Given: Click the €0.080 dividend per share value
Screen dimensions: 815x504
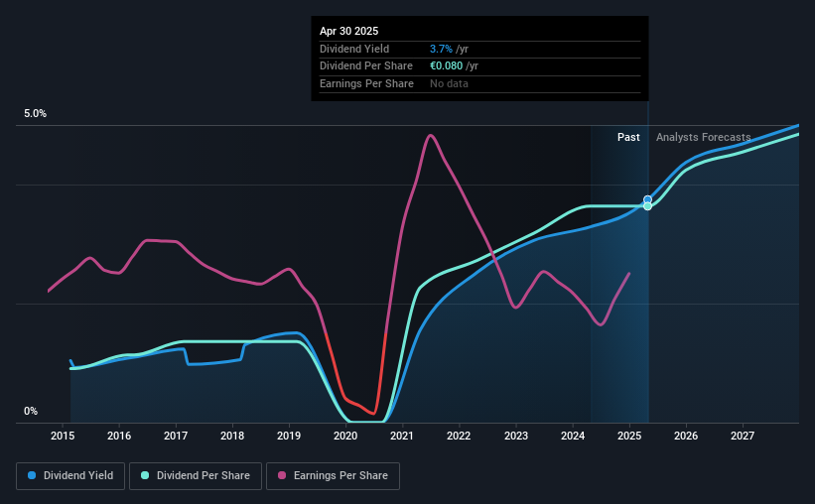Looking at the screenshot, I should [446, 66].
